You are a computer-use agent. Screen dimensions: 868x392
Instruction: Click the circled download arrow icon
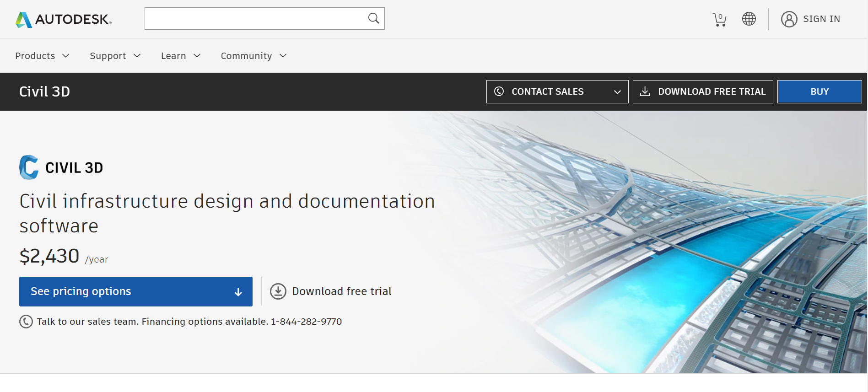click(x=278, y=291)
